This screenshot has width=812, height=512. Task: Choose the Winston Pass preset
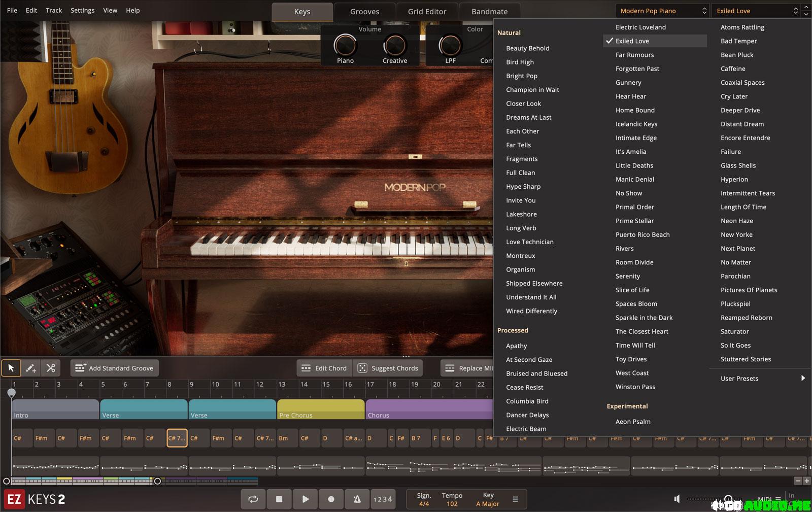(x=635, y=387)
